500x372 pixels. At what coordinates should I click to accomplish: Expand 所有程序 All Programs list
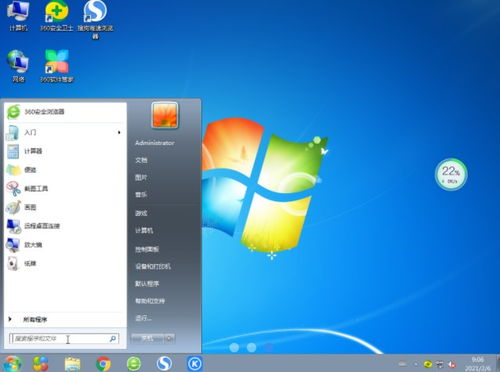click(65, 319)
